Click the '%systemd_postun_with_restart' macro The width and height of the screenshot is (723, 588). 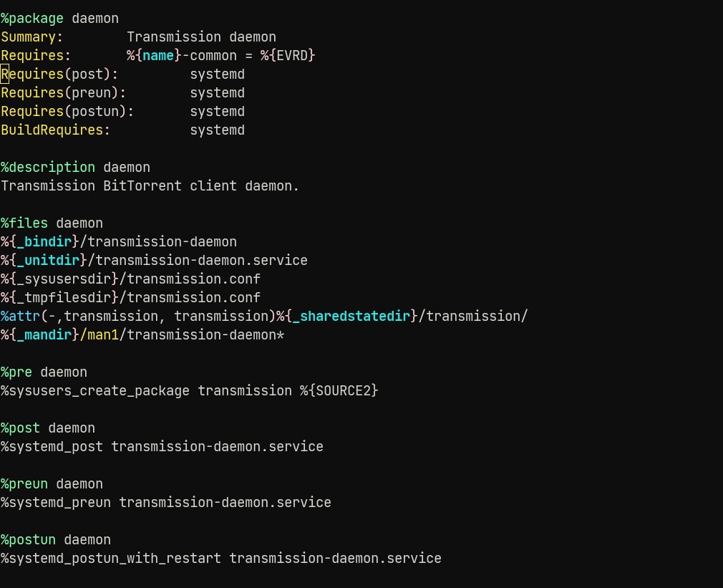[x=111, y=558]
